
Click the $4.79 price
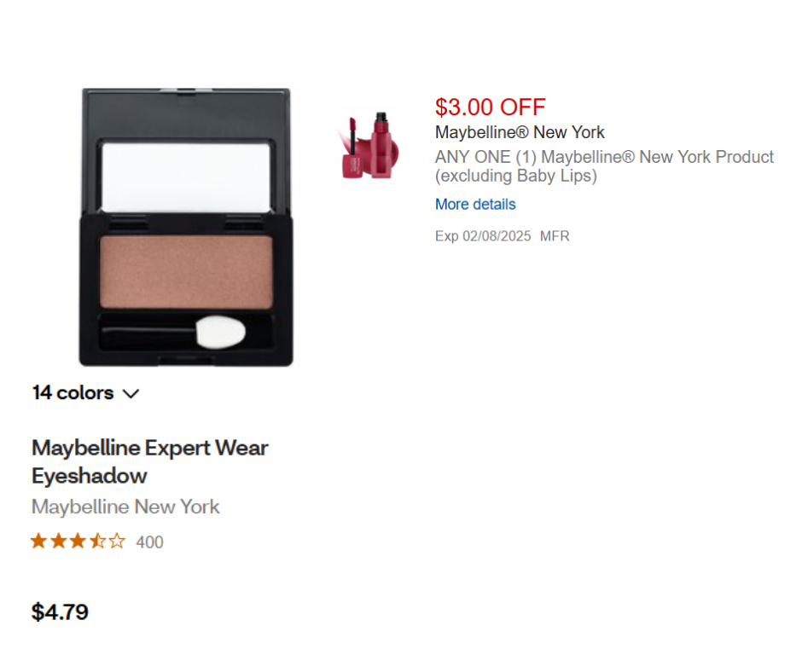click(60, 612)
